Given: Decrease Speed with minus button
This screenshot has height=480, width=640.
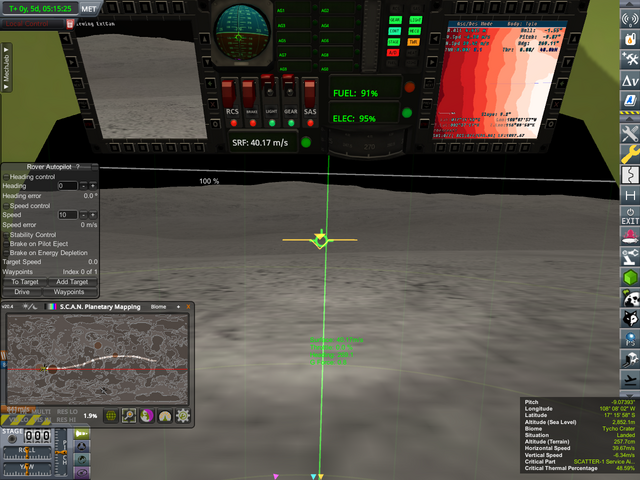Looking at the screenshot, I should click(83, 215).
